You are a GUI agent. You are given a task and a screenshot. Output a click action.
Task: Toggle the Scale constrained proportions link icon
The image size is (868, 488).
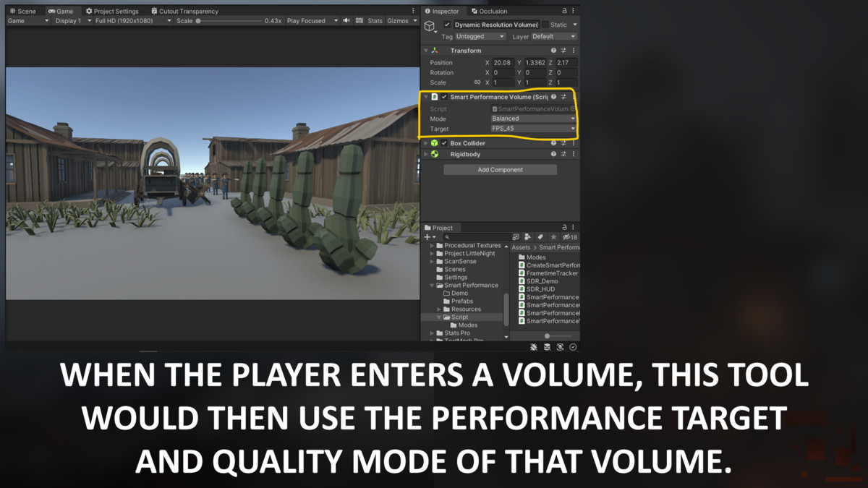click(477, 82)
